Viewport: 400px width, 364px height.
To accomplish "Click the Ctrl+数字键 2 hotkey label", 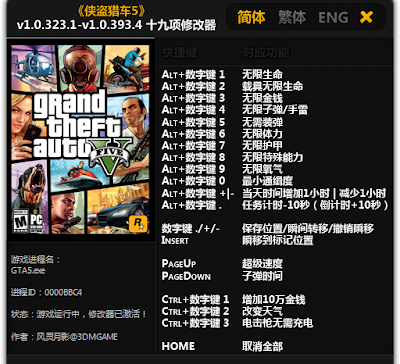I will click(195, 311).
